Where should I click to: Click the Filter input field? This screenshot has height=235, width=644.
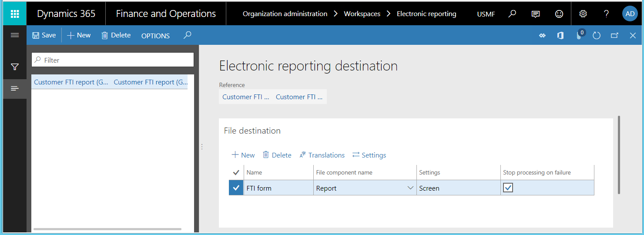click(113, 60)
